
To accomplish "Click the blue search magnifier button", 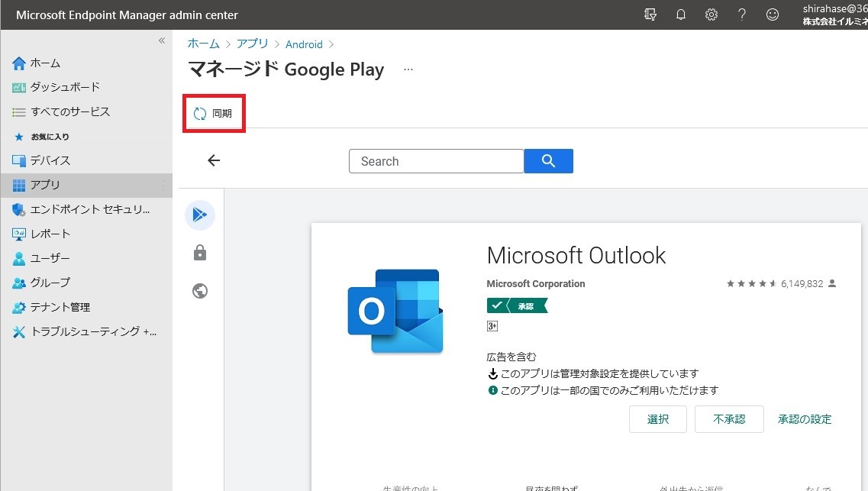I will coord(549,161).
